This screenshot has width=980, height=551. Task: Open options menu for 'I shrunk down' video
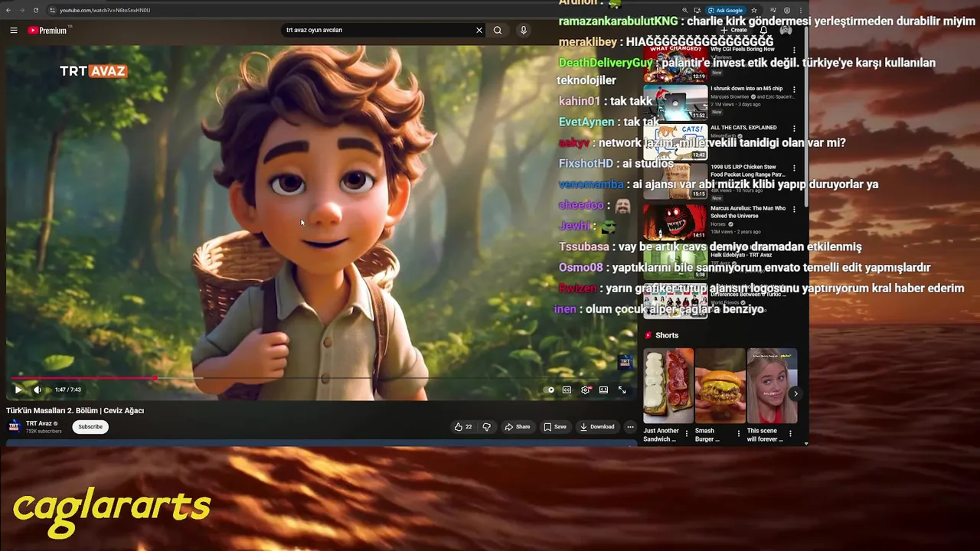[794, 90]
